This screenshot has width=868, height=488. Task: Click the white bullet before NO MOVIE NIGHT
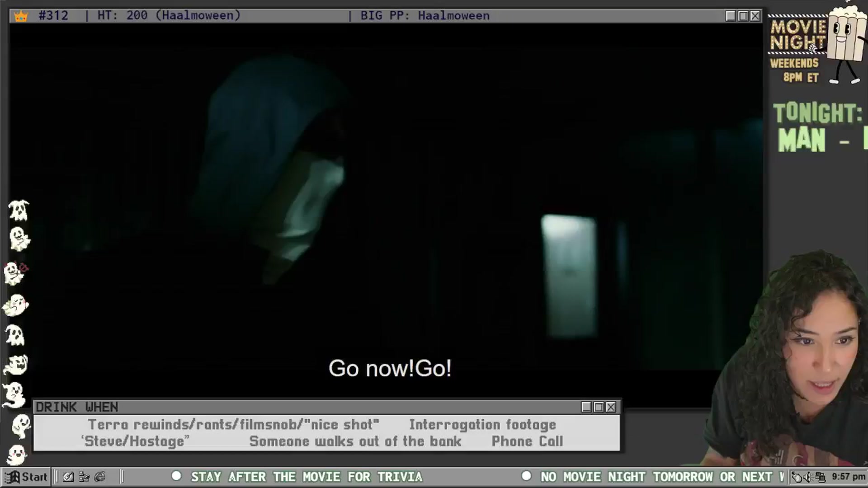526,476
